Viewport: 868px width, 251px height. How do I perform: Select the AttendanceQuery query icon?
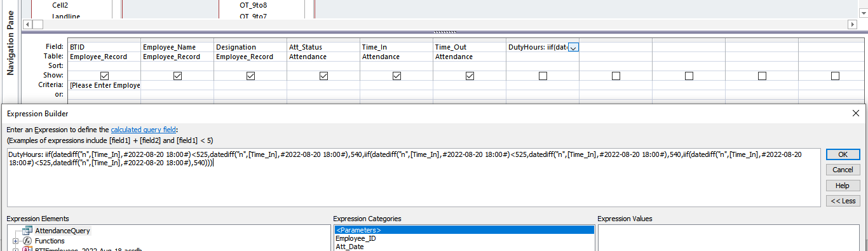point(27,231)
